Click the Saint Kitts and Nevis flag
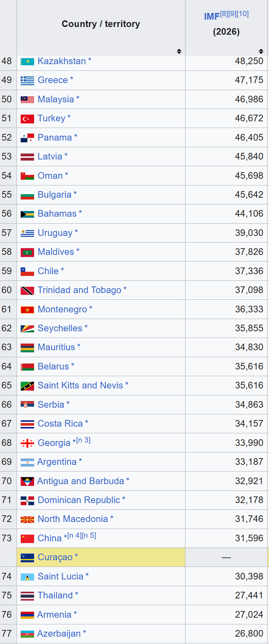 27,386
